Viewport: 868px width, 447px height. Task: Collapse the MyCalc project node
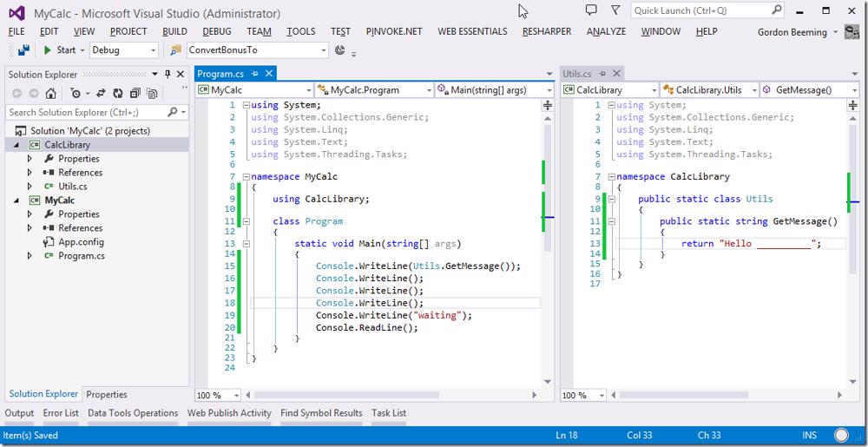16,200
